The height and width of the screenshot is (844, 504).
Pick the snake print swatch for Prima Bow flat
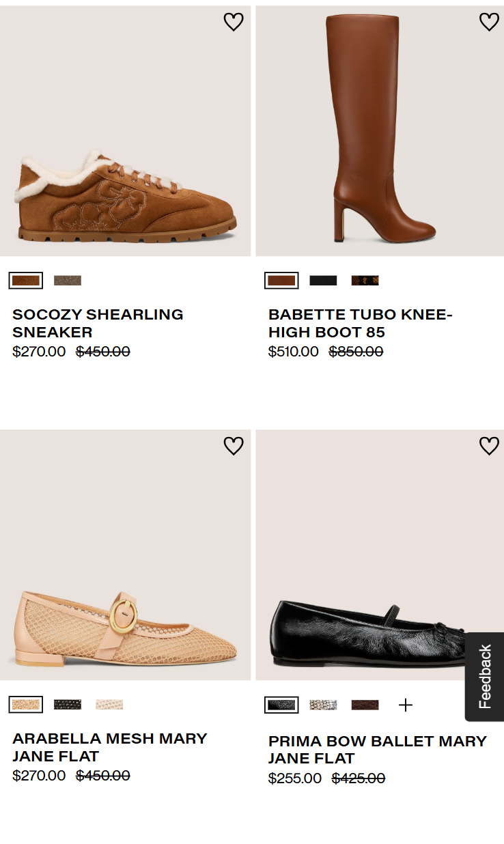(x=323, y=705)
